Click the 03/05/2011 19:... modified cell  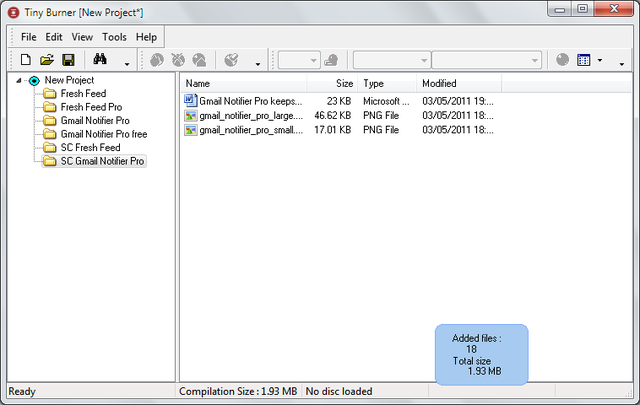(x=458, y=101)
